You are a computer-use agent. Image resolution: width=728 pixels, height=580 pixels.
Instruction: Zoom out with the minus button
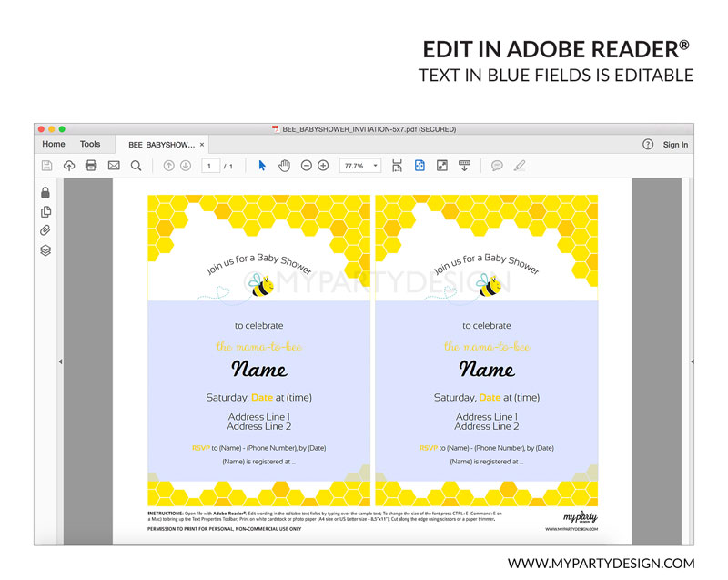tap(307, 166)
